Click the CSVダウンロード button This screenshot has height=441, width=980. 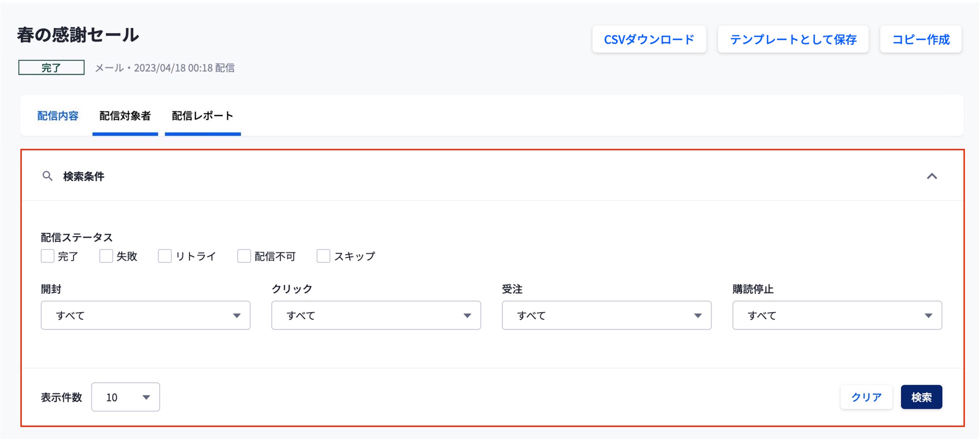click(x=649, y=39)
